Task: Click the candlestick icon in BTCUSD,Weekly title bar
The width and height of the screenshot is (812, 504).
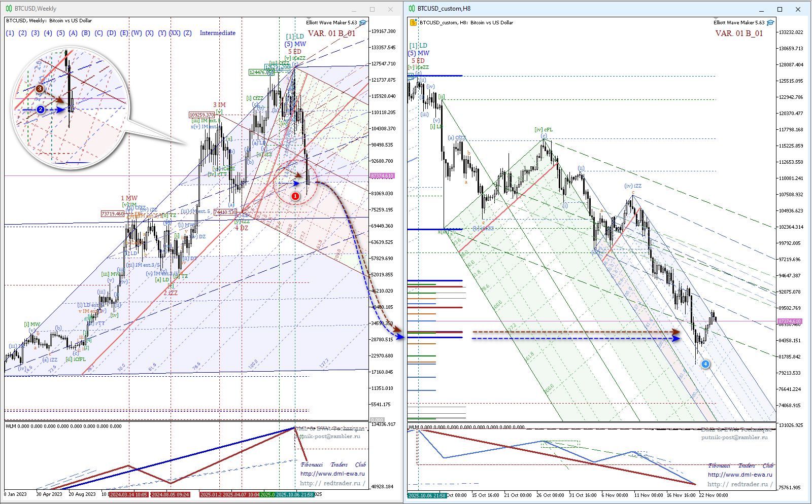Action: coord(9,9)
